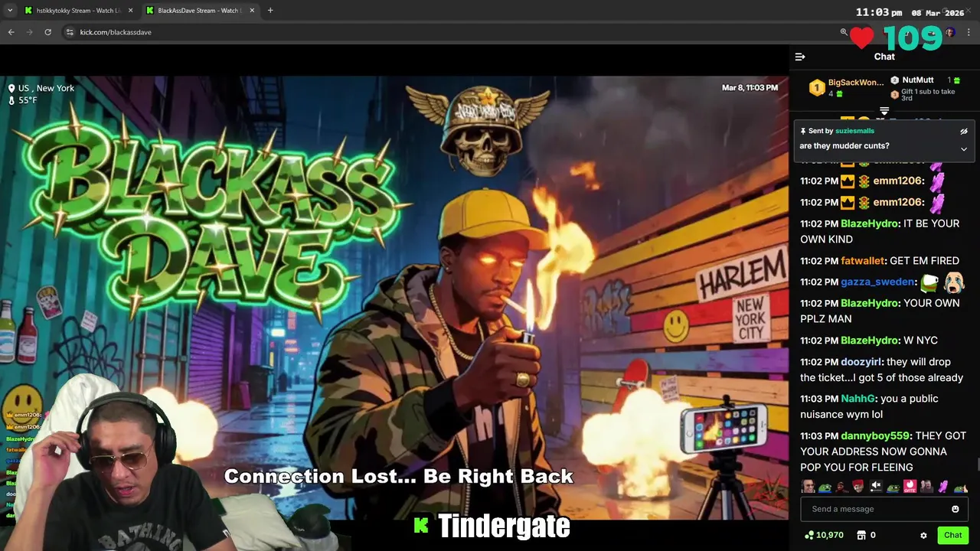Collapse the chat panel with arrow icon
The image size is (980, 551).
tap(800, 57)
